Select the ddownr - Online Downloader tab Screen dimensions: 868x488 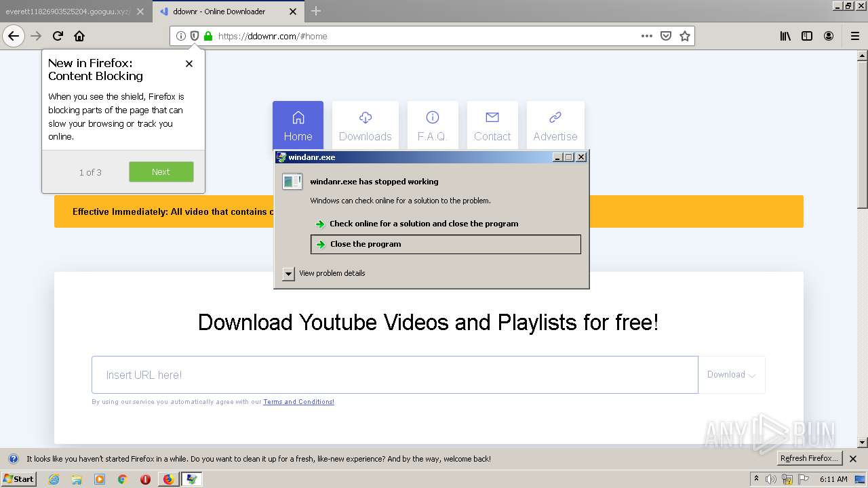point(220,12)
